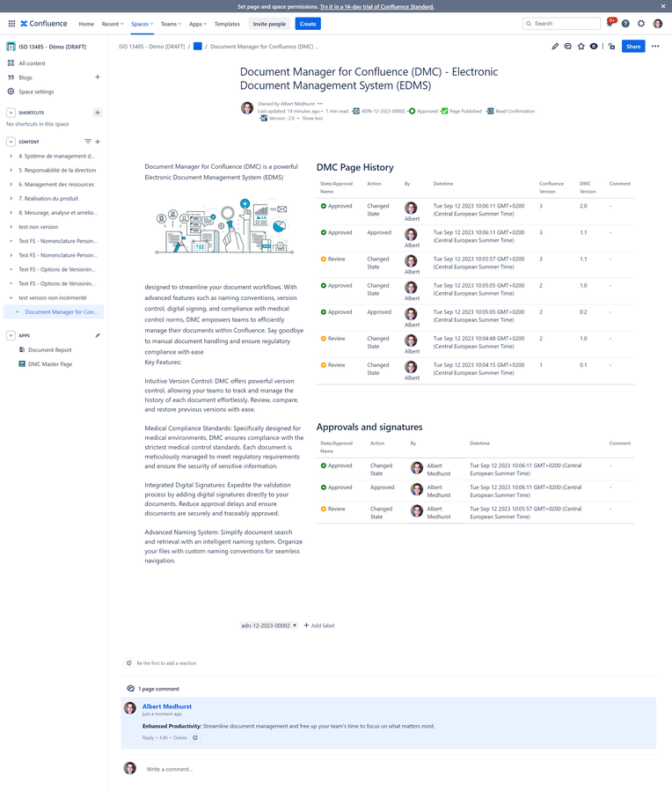
Task: Close the top trial banner
Action: [x=663, y=6]
